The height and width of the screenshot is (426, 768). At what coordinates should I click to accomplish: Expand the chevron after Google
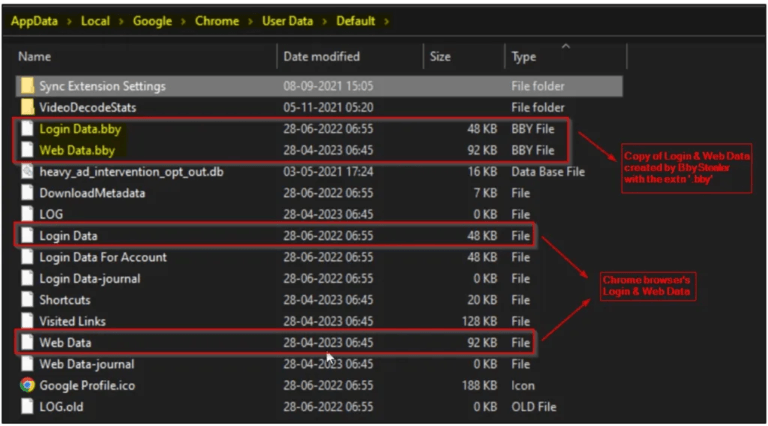(183, 22)
